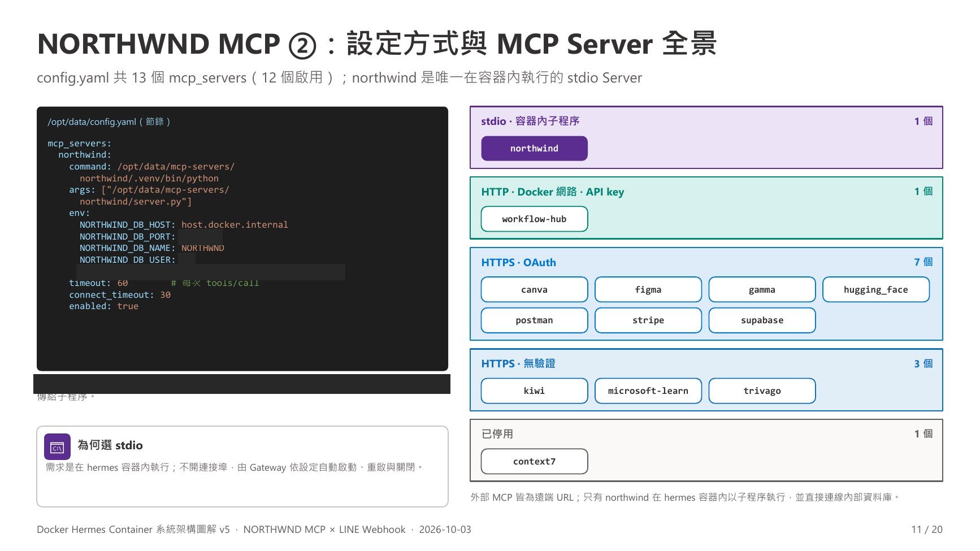Click the '7 個' count in OAuth group

[923, 262]
